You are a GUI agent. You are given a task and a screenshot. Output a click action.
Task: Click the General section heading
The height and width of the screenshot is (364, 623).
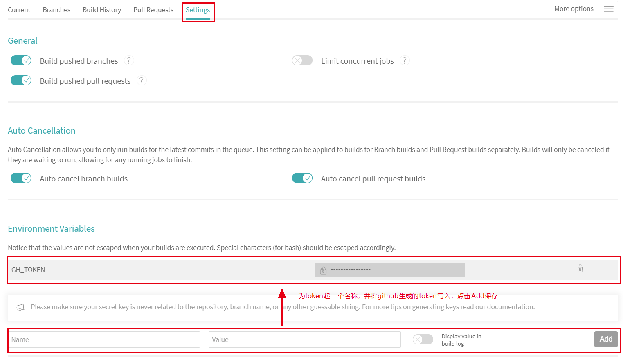pos(22,41)
